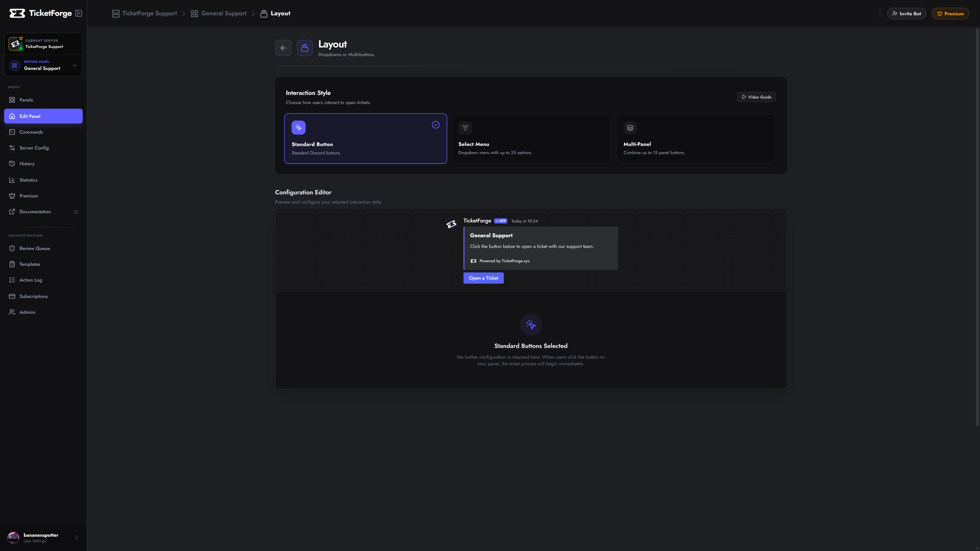The height and width of the screenshot is (551, 980).
Task: Click the Templates clipboard icon
Action: 12,264
